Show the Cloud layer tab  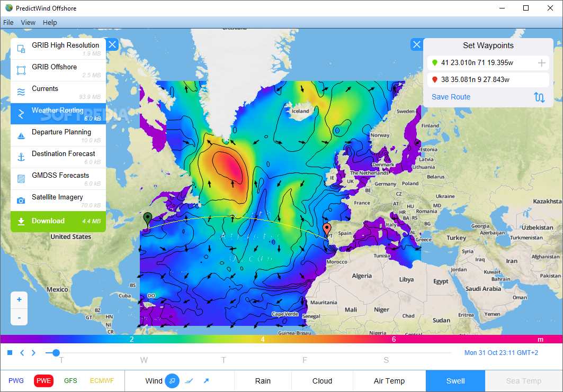point(322,381)
